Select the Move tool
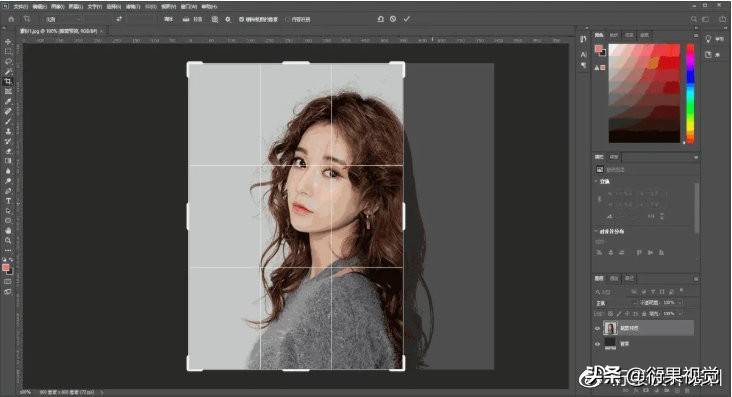The width and height of the screenshot is (732, 397). coord(8,42)
